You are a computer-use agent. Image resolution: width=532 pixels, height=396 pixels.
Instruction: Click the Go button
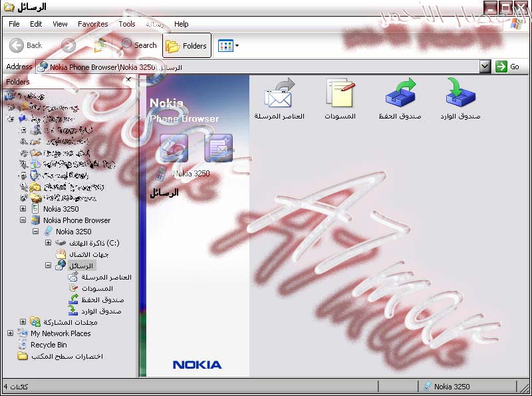point(507,67)
